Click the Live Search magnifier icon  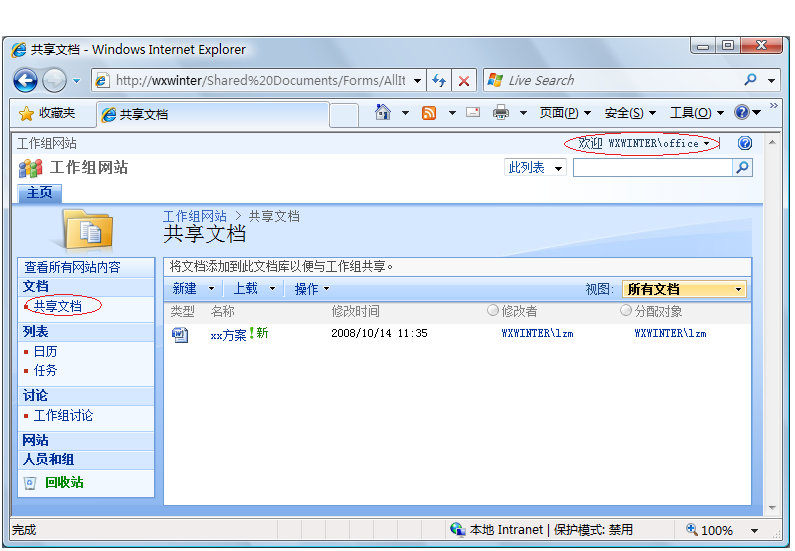click(750, 80)
